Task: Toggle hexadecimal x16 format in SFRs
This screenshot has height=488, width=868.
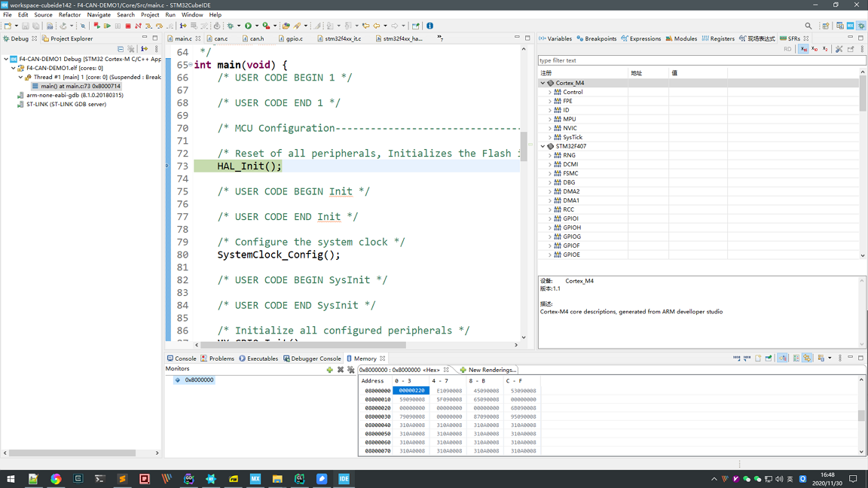Action: coord(803,49)
